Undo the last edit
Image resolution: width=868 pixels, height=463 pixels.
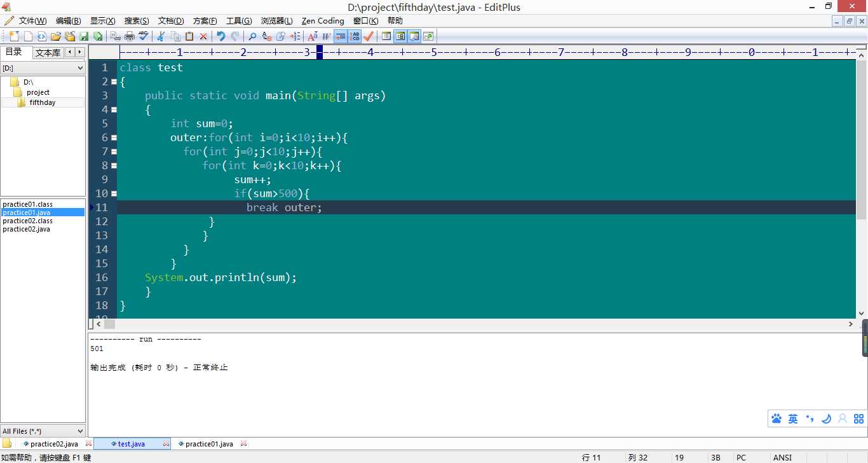tap(221, 36)
